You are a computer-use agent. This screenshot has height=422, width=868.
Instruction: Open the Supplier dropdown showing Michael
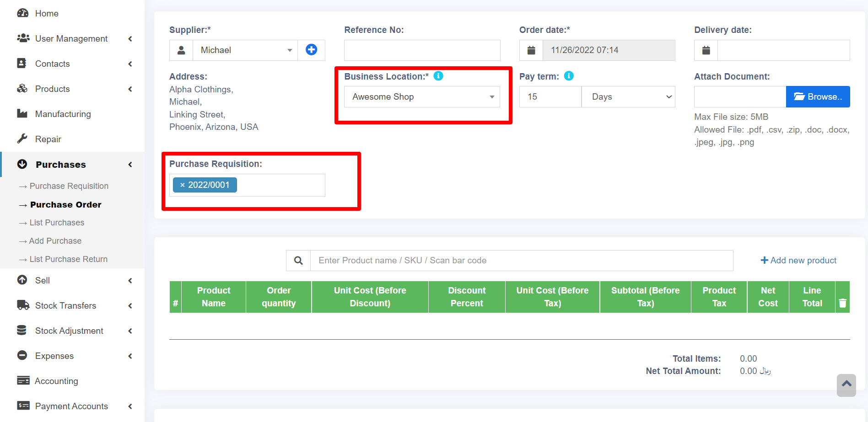click(245, 50)
